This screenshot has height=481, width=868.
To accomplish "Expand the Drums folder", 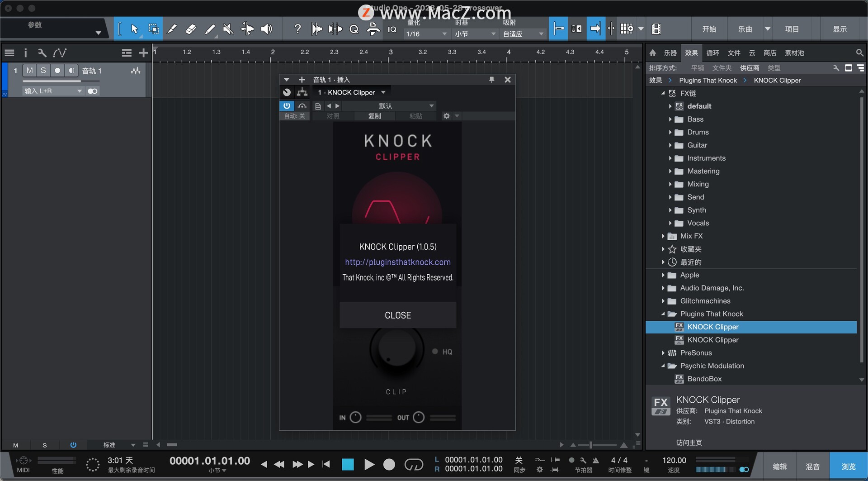I will pos(670,132).
